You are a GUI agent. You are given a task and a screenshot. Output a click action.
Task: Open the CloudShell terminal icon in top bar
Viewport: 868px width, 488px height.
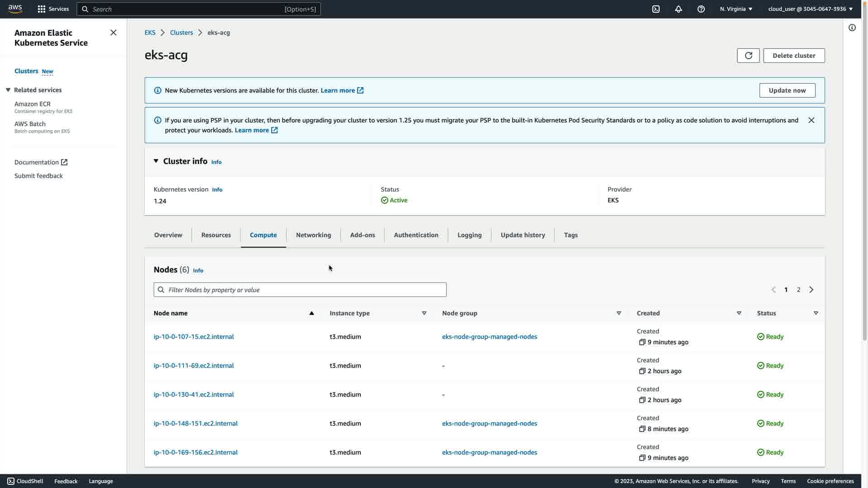[x=656, y=9]
